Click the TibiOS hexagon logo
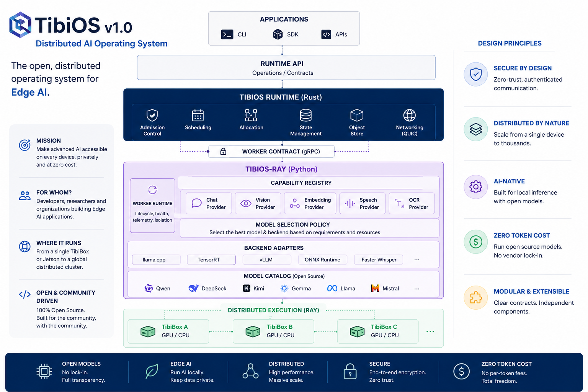Image resolution: width=588 pixels, height=392 pixels. [x=20, y=25]
